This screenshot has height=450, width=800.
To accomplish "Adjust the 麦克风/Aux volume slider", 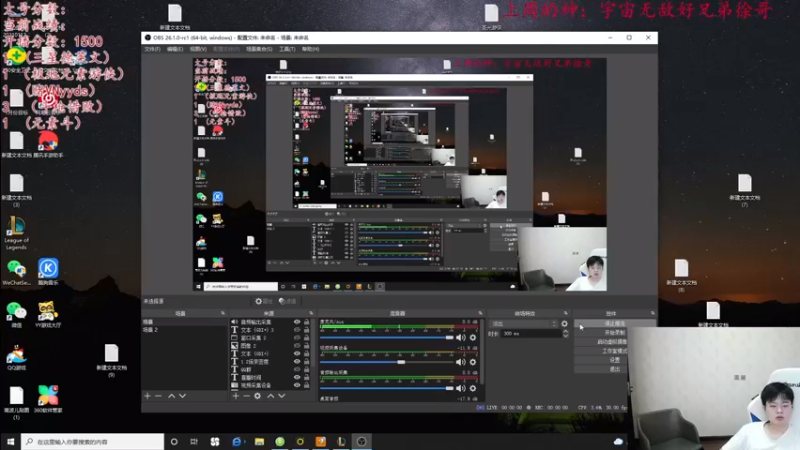I will (x=387, y=338).
